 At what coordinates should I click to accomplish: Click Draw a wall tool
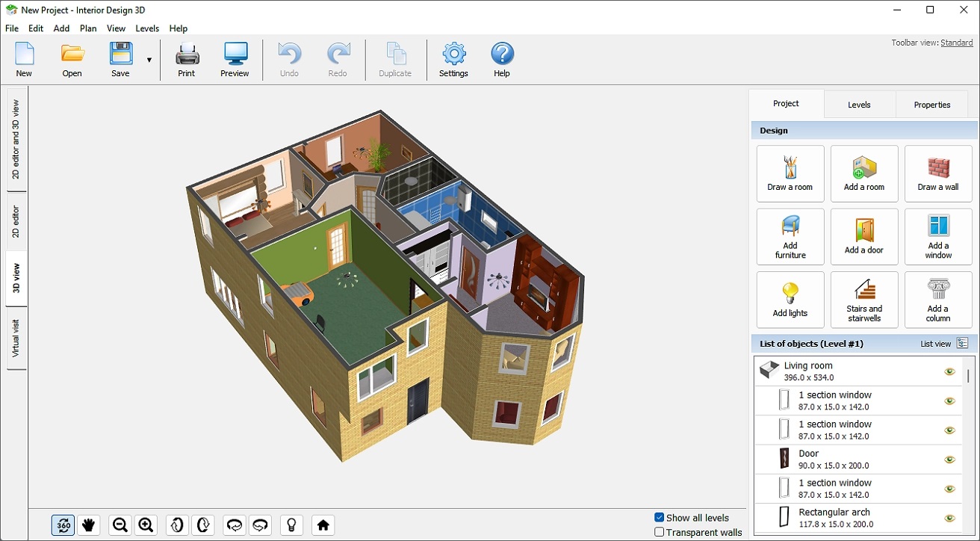[x=938, y=173]
